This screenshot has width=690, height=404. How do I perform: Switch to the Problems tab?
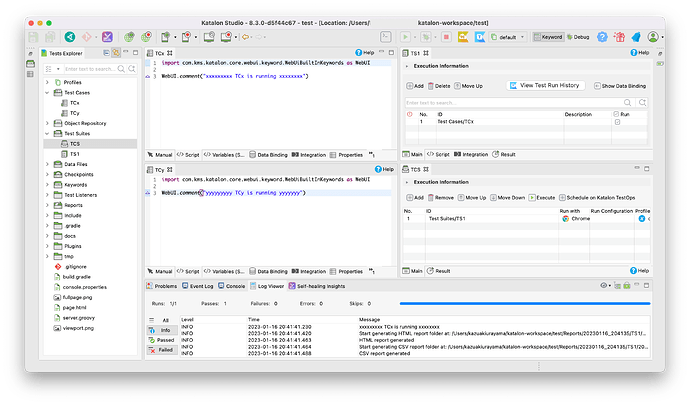coord(161,286)
